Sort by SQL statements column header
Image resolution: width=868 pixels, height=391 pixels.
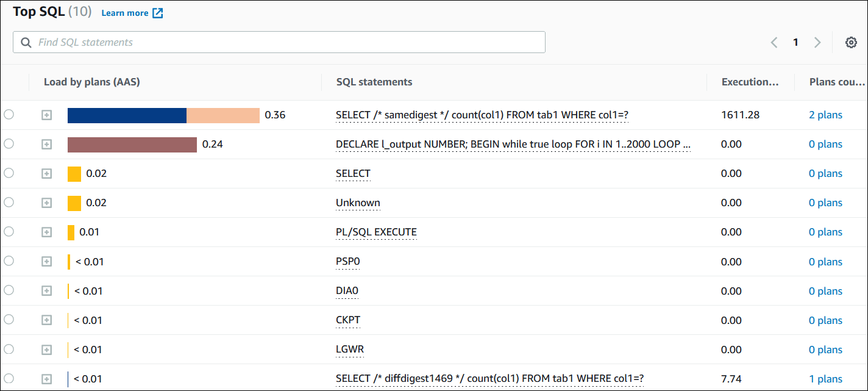click(374, 82)
